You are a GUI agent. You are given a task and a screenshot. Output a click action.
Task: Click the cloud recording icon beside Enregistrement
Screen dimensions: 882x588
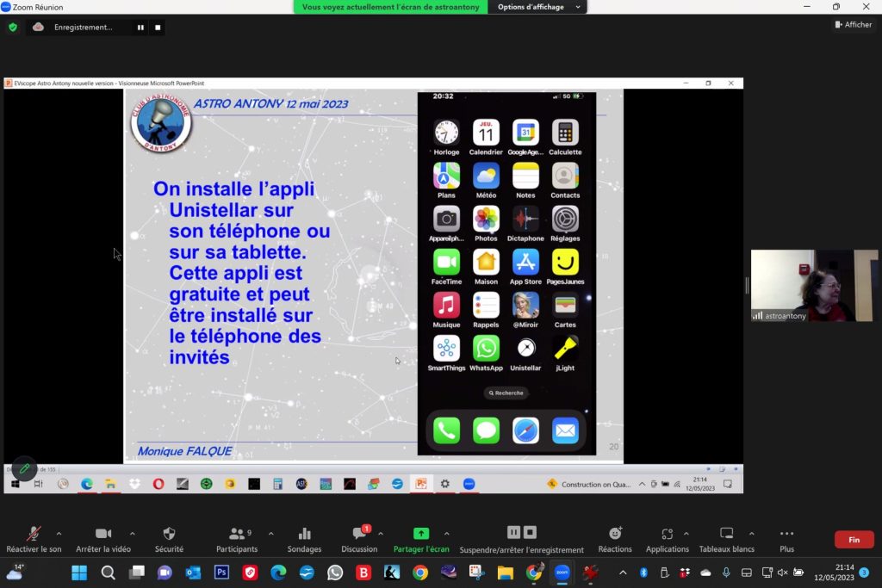[x=38, y=27]
